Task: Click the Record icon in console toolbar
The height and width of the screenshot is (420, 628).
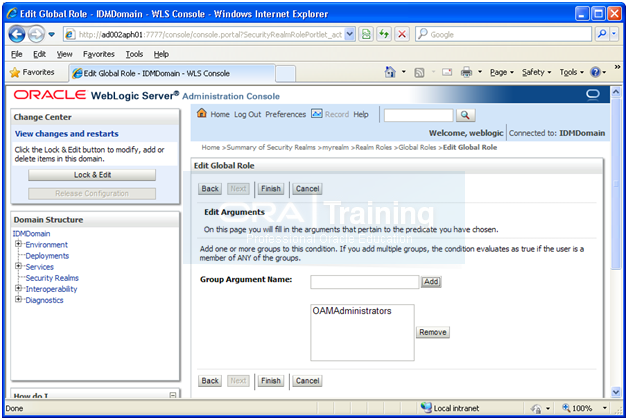Action: [x=317, y=114]
